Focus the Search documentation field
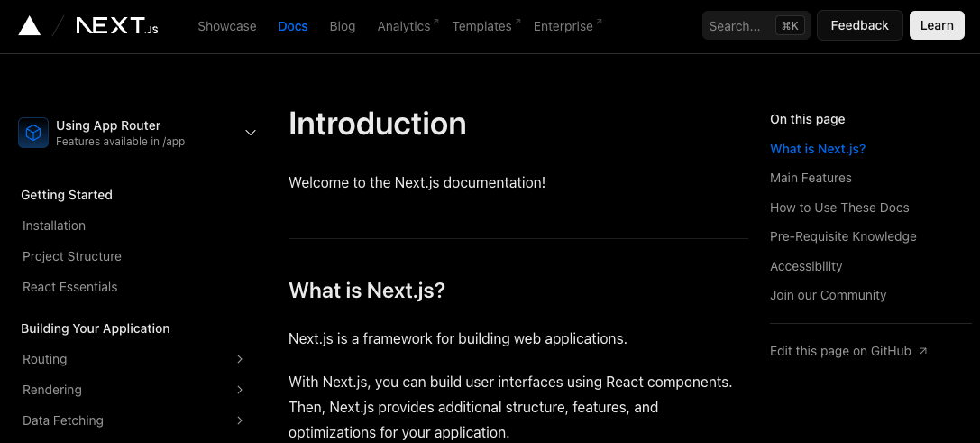Screen dimensions: 980x443 756,25
